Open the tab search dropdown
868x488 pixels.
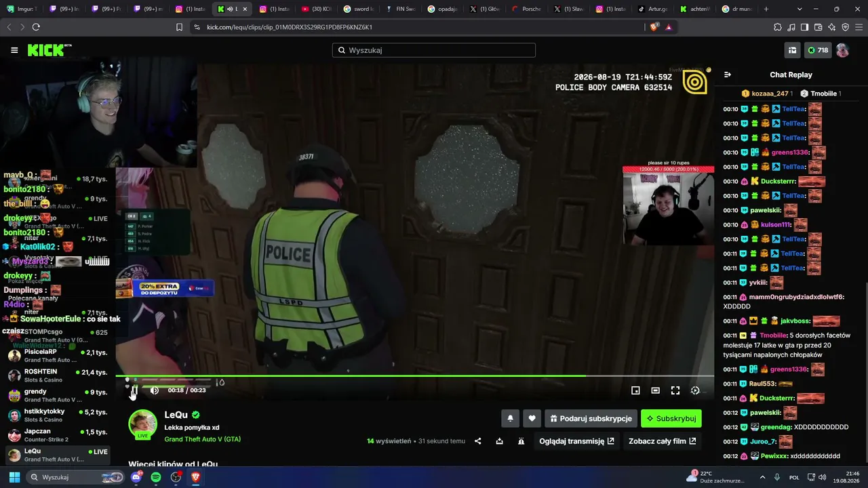pos(800,9)
